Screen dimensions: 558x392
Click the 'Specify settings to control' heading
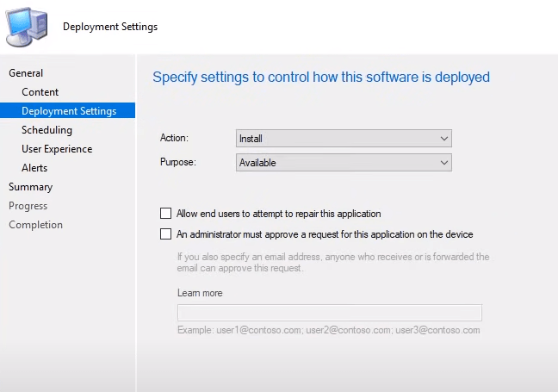tap(321, 78)
